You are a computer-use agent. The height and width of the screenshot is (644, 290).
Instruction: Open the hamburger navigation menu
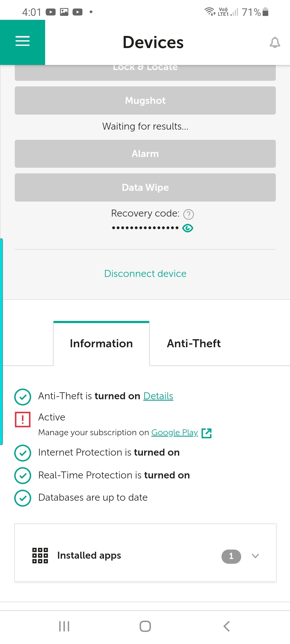[x=23, y=42]
